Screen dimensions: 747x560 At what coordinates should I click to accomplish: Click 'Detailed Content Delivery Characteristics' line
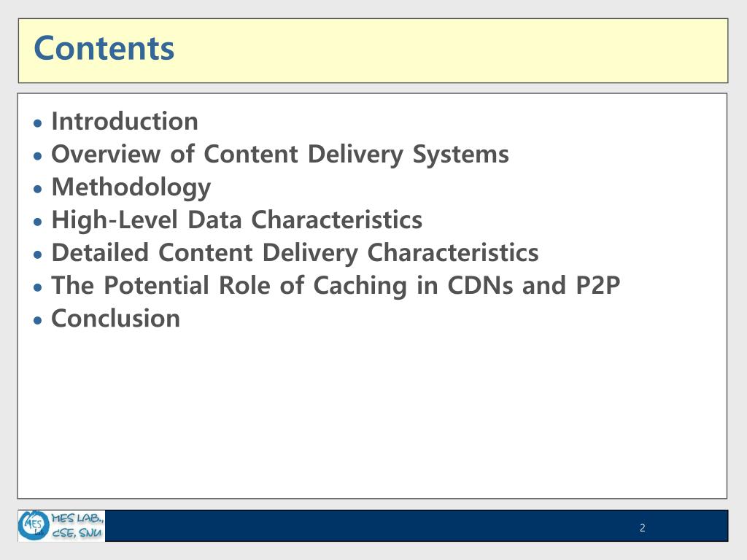pos(295,253)
